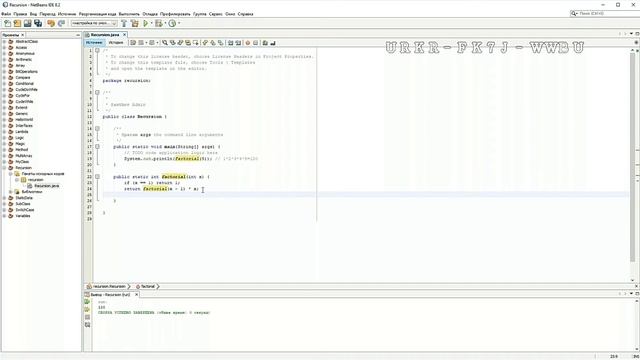This screenshot has width=640, height=360.
Task: Click the Open Project toolbar icon
Action: [27, 23]
